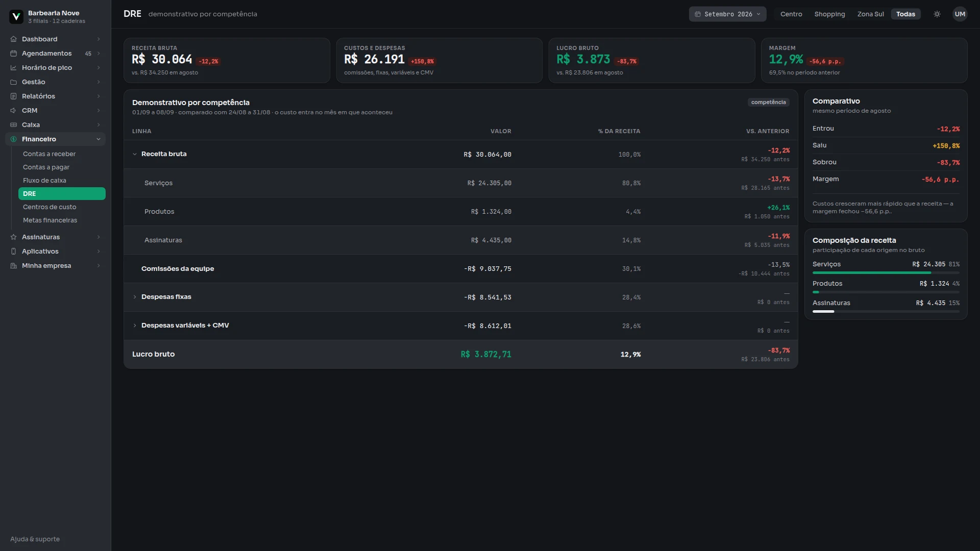
Task: Open Metas financeiras page
Action: tap(62, 220)
